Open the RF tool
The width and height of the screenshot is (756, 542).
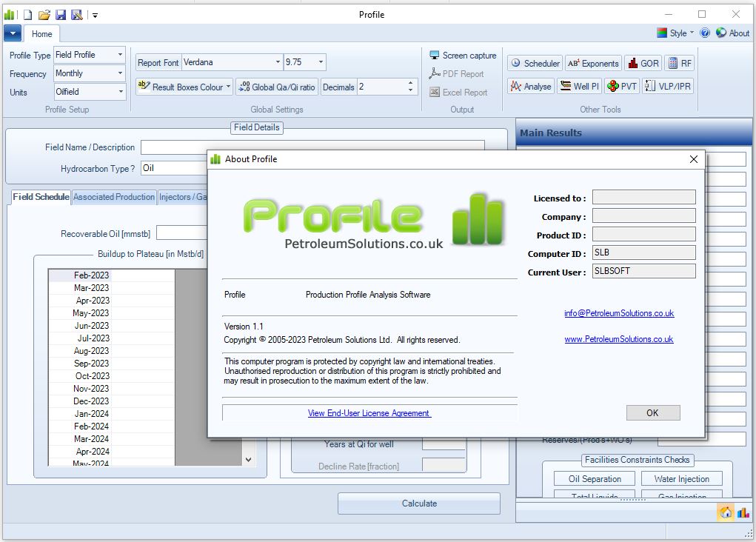click(679, 62)
